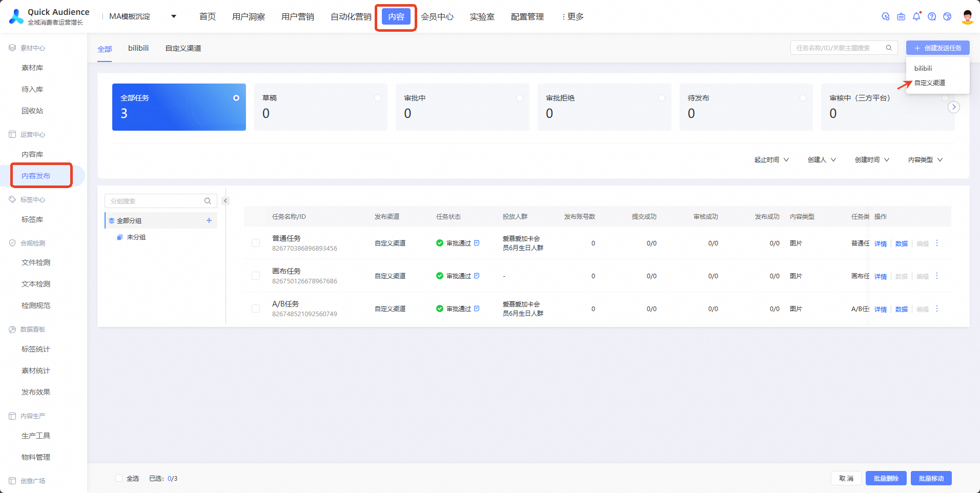Click the 分组搜索 input field
Screen dimensions: 980x493
pyautogui.click(x=161, y=201)
